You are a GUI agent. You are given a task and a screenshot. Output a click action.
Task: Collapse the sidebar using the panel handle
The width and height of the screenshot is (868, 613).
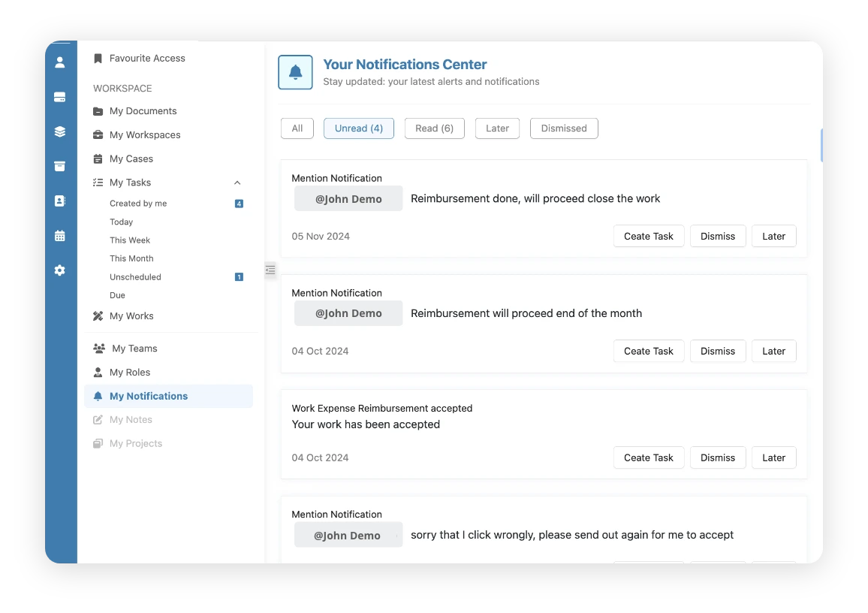click(x=270, y=270)
